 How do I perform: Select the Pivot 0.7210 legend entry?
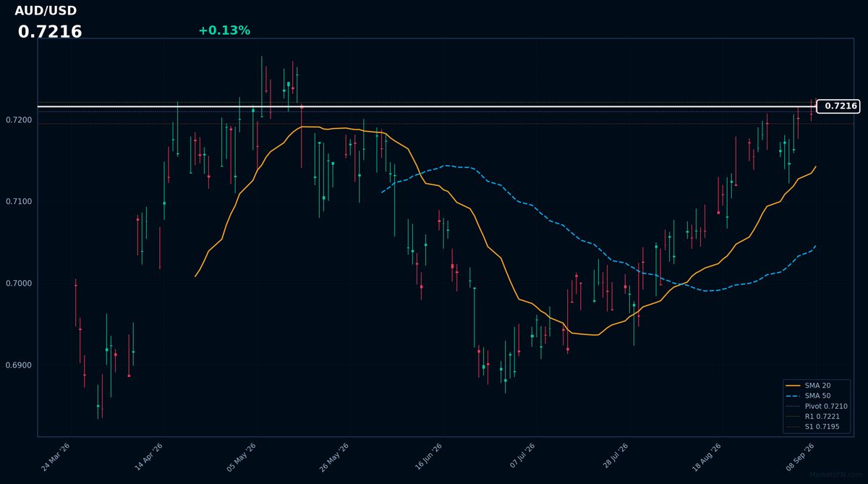point(817,407)
